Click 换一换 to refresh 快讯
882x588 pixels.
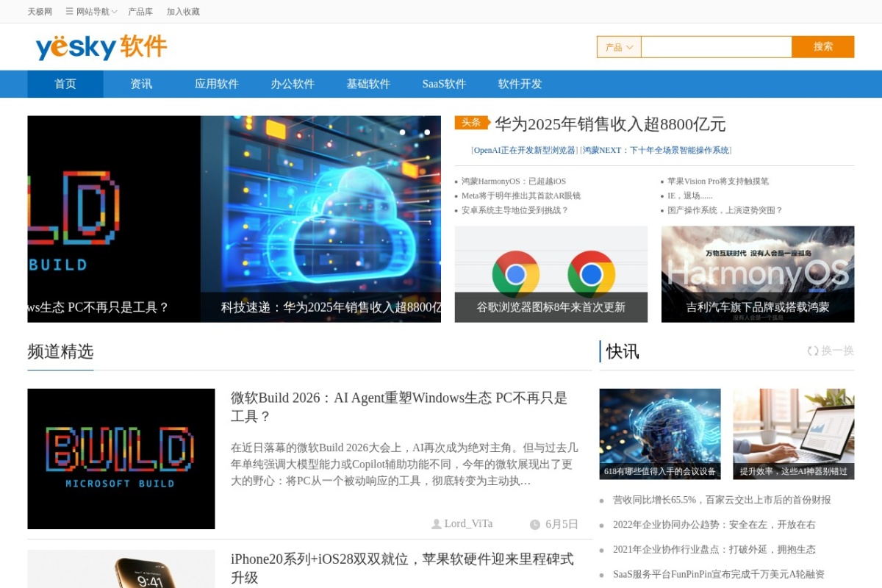click(x=838, y=351)
